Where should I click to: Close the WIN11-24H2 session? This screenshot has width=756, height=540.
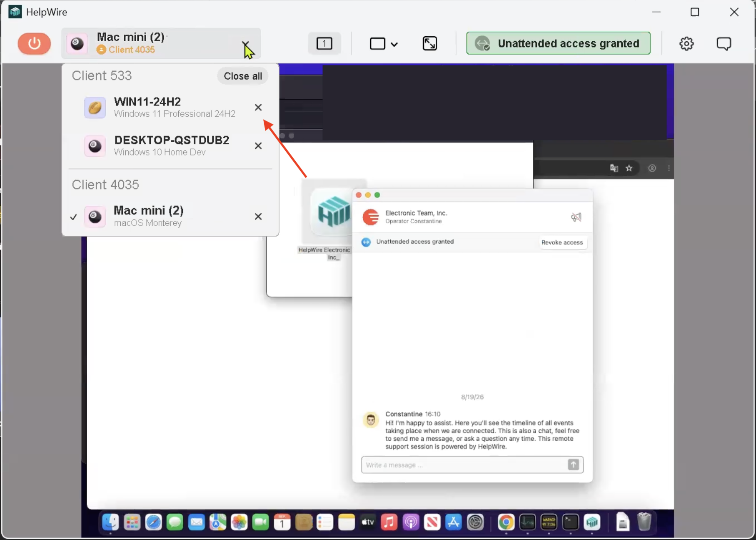click(258, 107)
